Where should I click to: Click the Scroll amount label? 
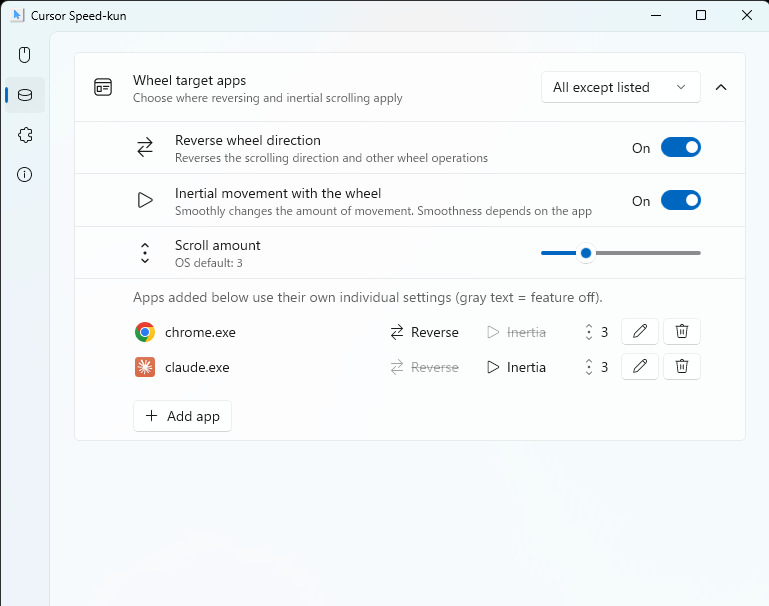click(217, 245)
